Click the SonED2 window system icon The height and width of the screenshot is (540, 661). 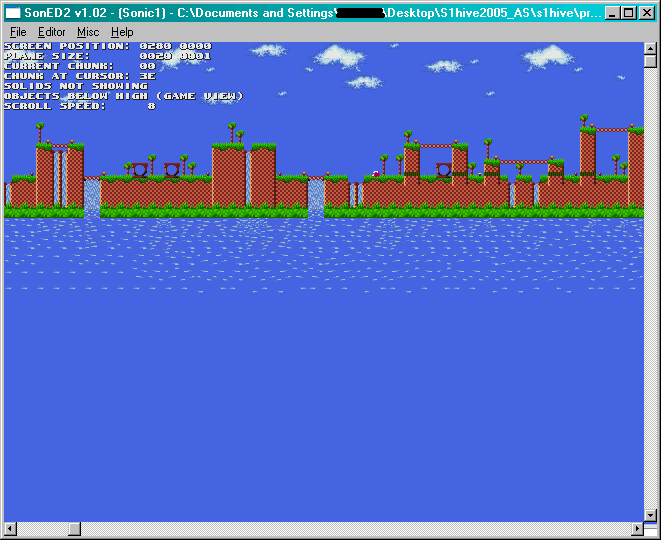13,13
